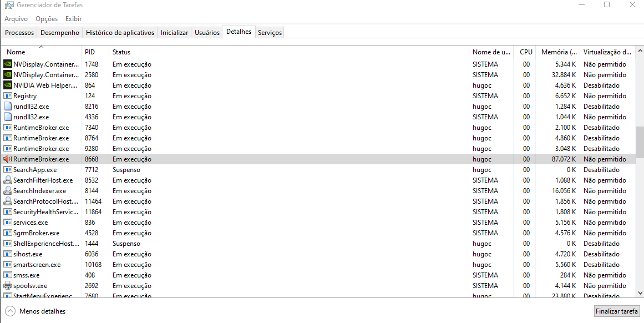
Task: Click the spoolsv.exe printer icon
Action: (x=8, y=286)
